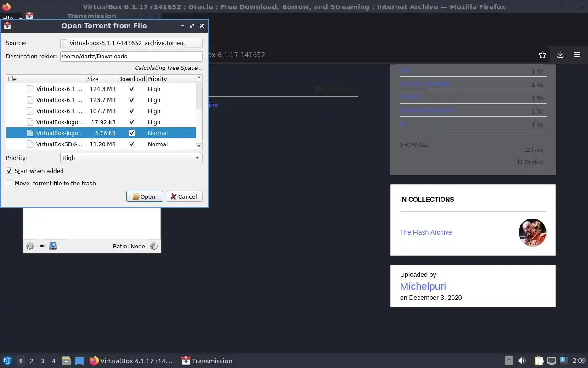Click the file list vertical scrollbar thumb
Viewport: 588px width, 368px height.
click(199, 95)
